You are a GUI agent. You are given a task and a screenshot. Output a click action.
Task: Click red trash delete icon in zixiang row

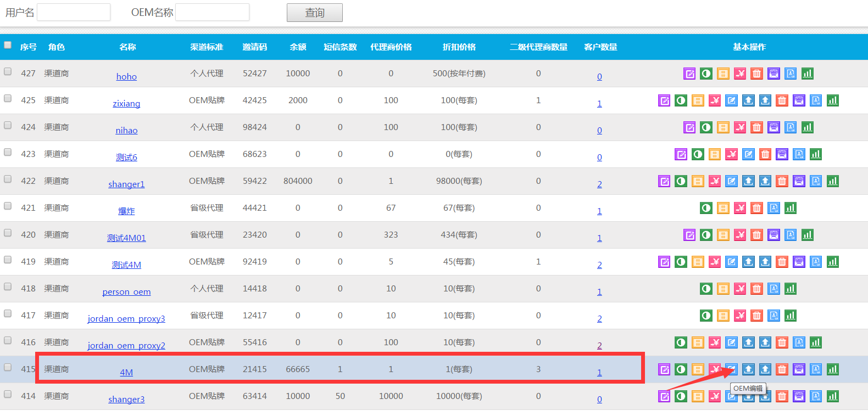point(782,100)
